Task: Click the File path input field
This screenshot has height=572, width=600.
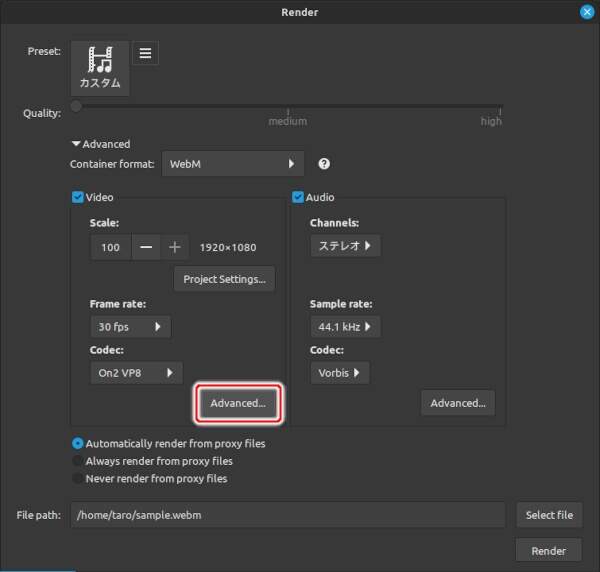Action: pos(288,515)
